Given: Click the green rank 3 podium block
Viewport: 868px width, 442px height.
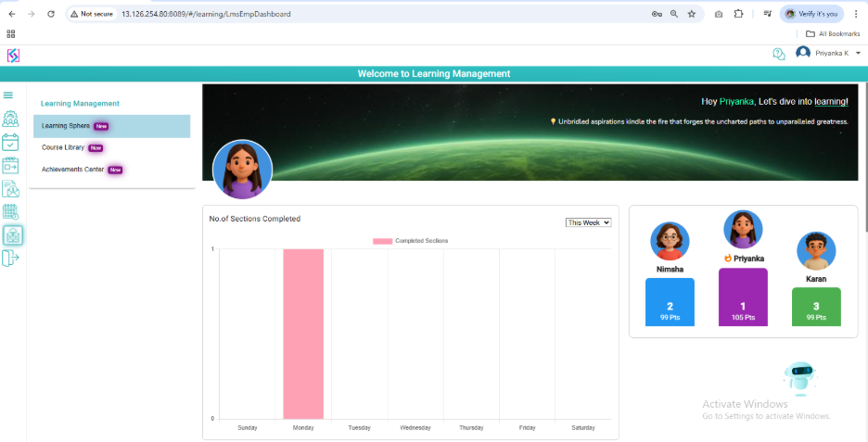Looking at the screenshot, I should [x=816, y=307].
